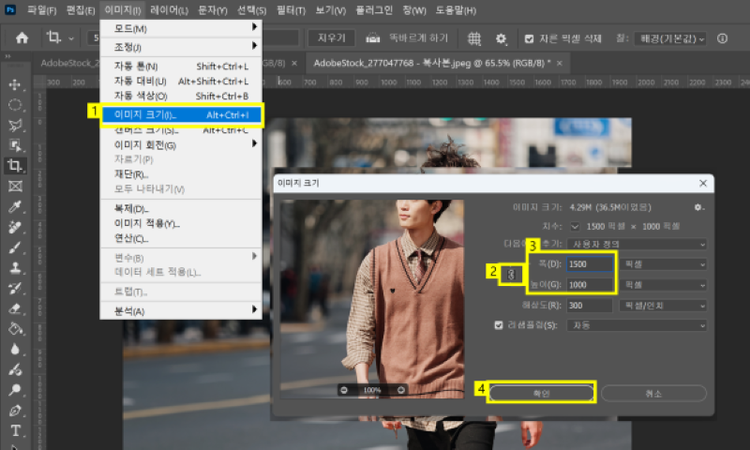
Task: Click the info icon in options bar
Action: tap(722, 38)
